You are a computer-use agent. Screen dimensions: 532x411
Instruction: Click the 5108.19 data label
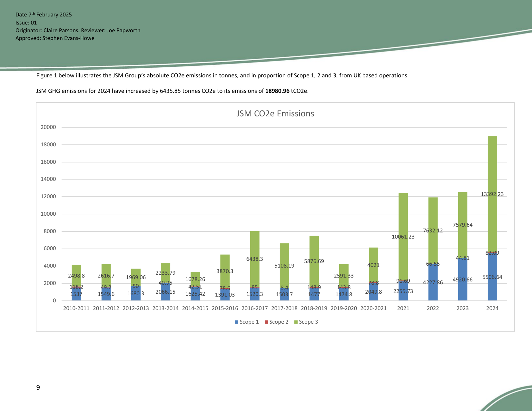point(284,266)
